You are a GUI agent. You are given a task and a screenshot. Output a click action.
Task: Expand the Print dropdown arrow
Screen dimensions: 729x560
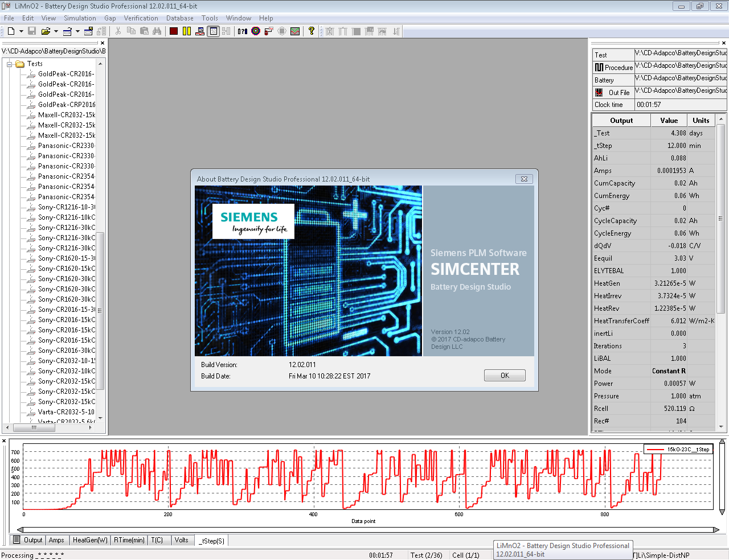coord(77,31)
